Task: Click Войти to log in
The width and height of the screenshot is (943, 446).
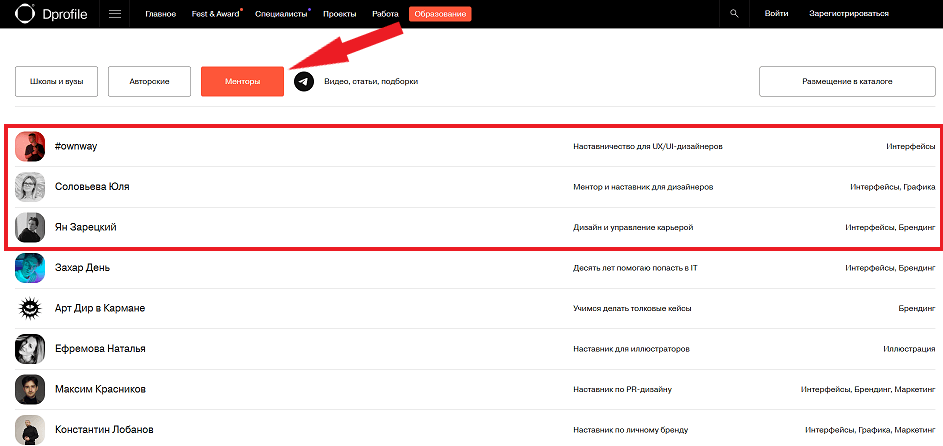Action: (776, 14)
